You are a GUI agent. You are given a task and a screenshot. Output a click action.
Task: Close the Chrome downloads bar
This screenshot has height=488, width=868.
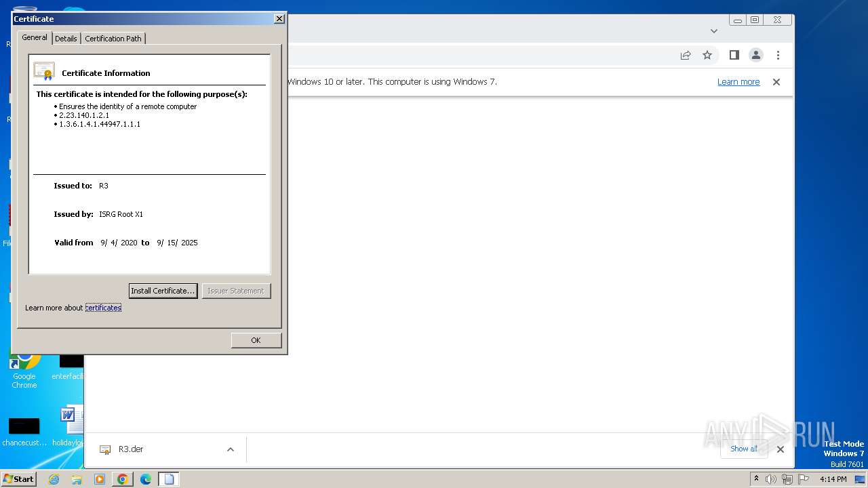[780, 449]
